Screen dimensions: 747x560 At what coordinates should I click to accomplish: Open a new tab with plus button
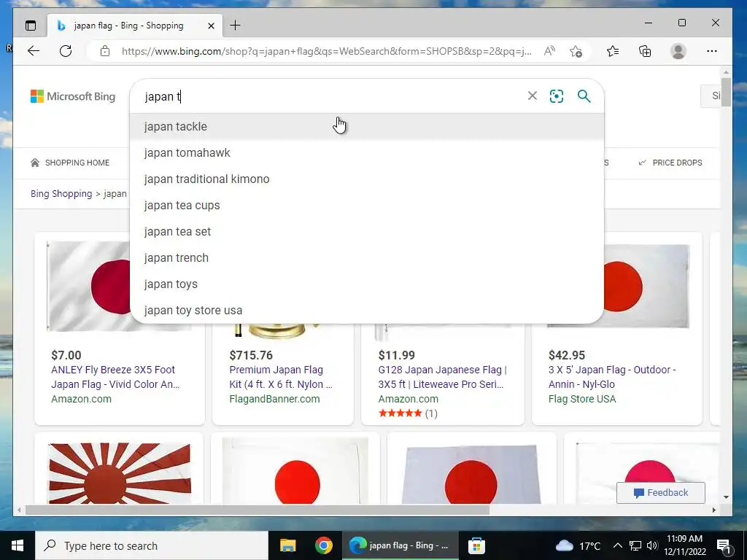pos(236,26)
